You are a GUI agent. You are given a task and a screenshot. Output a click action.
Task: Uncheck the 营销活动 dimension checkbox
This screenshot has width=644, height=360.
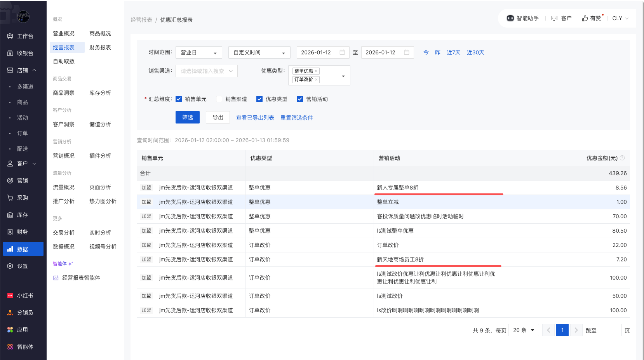pos(300,99)
